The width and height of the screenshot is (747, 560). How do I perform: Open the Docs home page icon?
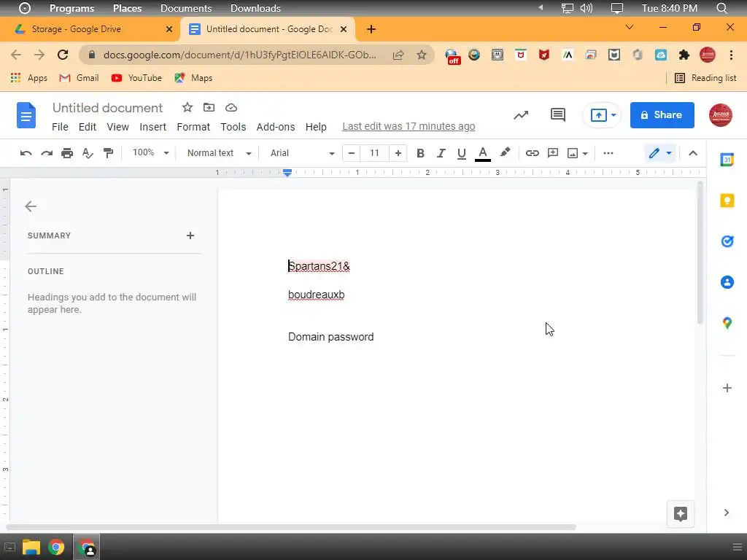pos(26,115)
